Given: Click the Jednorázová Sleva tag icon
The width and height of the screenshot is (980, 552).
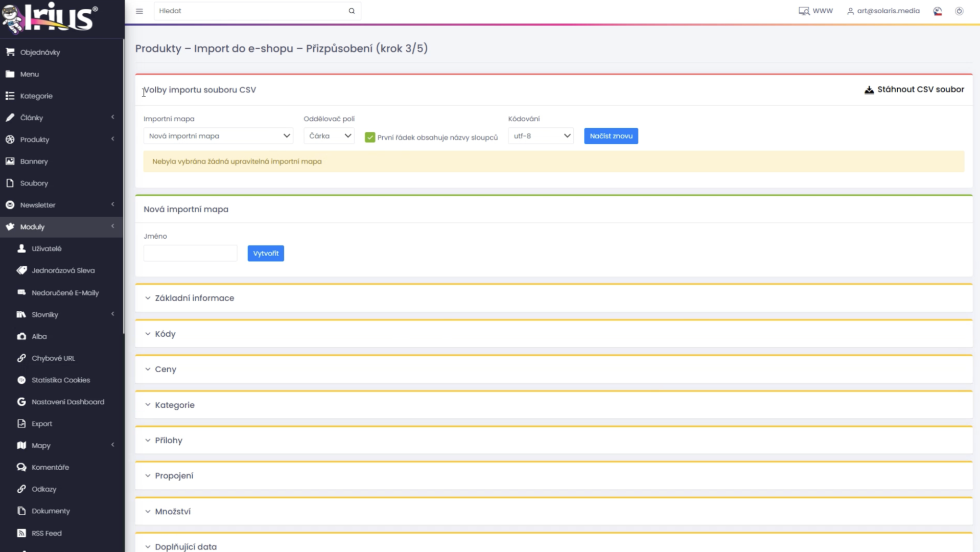Looking at the screenshot, I should pos(21,270).
